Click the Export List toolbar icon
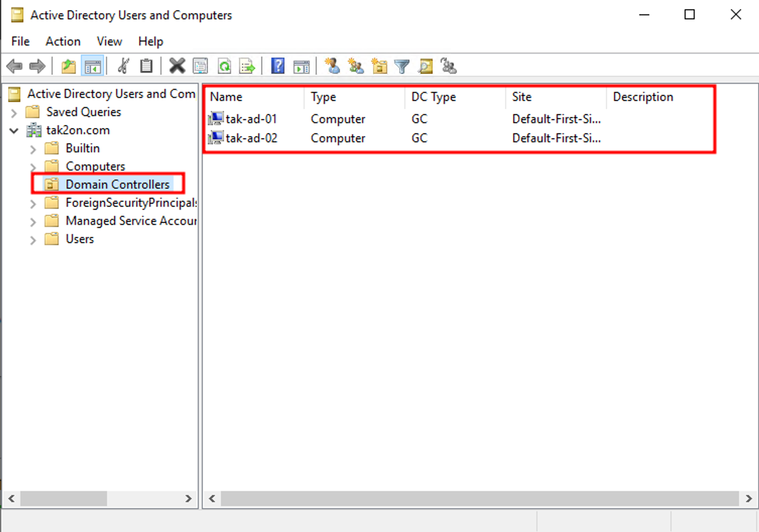759x532 pixels. pyautogui.click(x=247, y=66)
